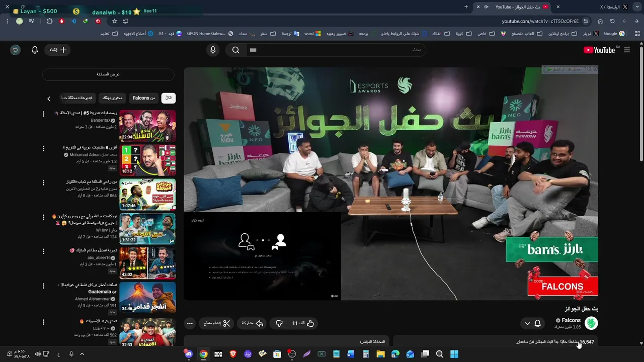Click the page vertical scrollbar
Image resolution: width=644 pixels, height=362 pixels.
tap(641, 105)
